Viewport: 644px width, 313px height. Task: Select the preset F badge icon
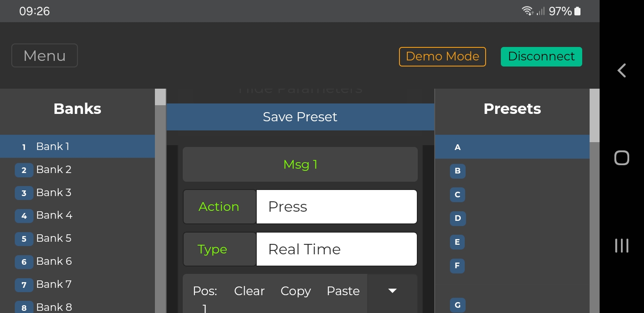coord(457,266)
